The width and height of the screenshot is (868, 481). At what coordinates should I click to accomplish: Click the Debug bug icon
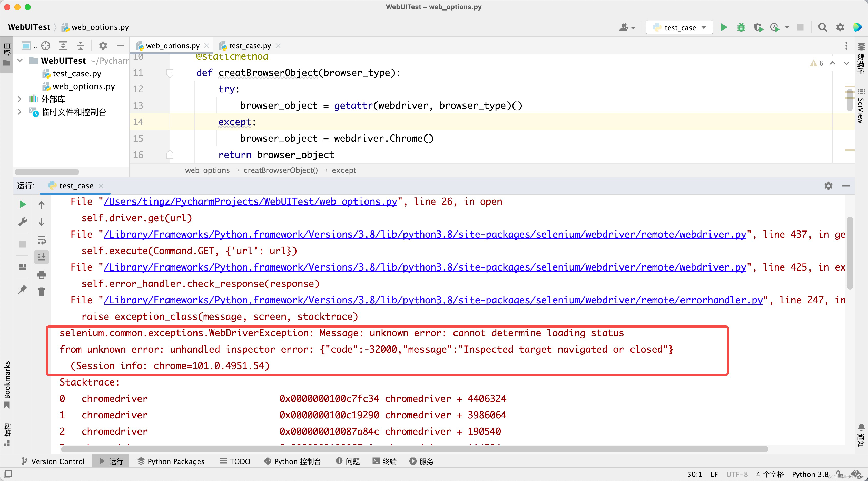741,27
